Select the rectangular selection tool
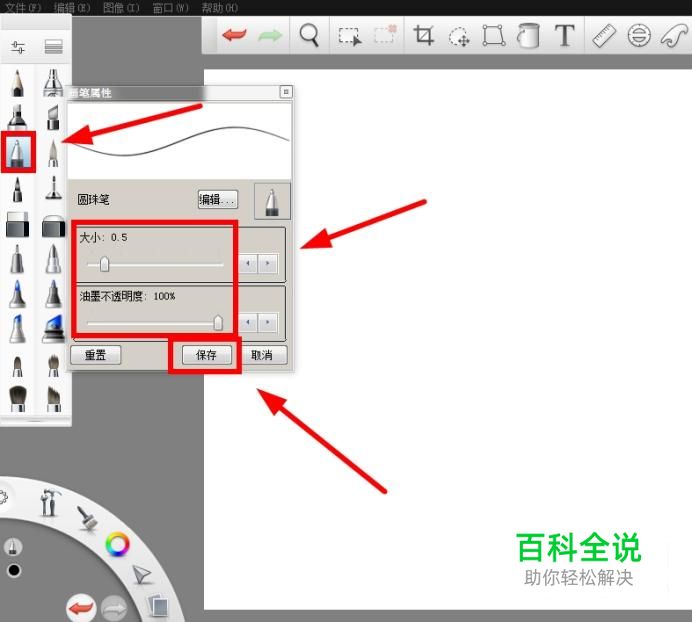Viewport: 692px width, 622px height. click(x=350, y=36)
